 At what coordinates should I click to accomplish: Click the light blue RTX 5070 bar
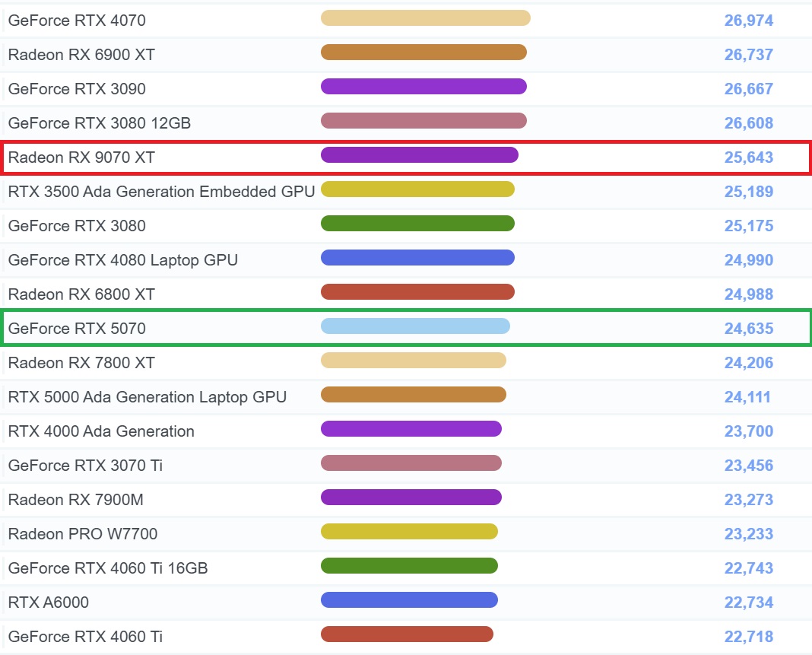tap(415, 326)
